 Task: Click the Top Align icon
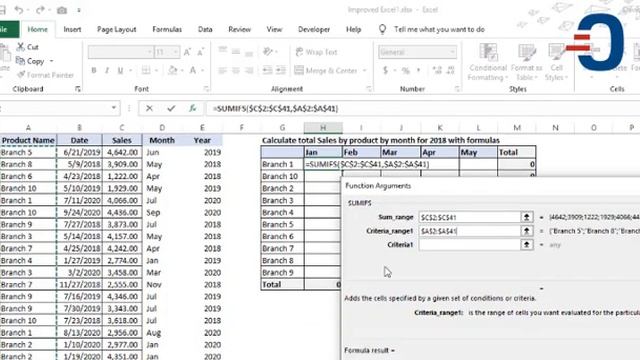(x=222, y=51)
